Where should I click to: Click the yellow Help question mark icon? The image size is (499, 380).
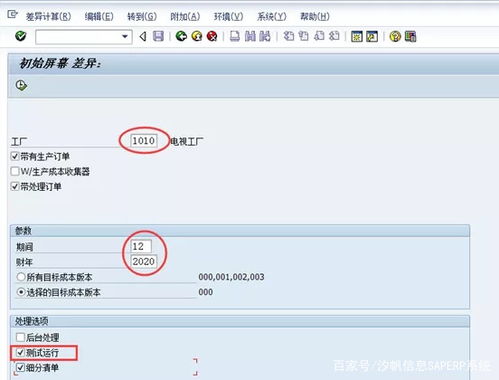pos(395,36)
